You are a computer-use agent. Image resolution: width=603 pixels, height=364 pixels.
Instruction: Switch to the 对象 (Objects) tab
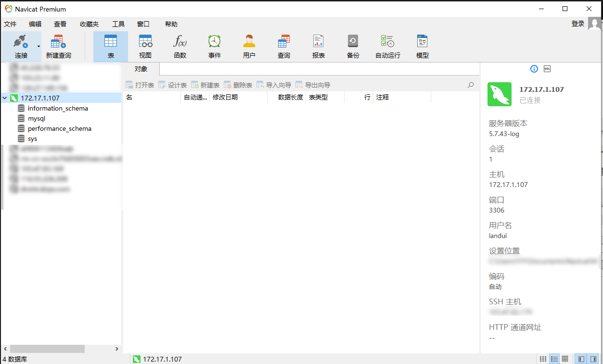[x=140, y=69]
